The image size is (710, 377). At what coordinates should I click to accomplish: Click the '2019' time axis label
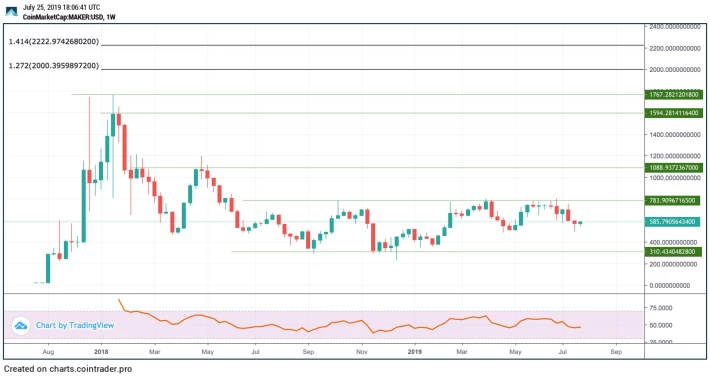415,352
